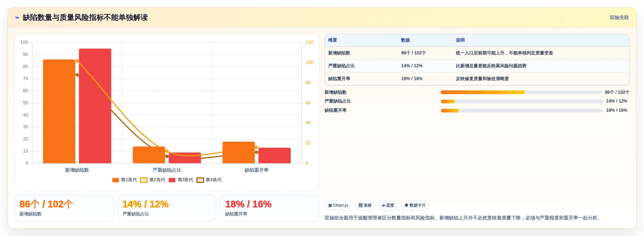Click the footer description starting 双轴组合图
Screen dimensions: 644x236
point(463,218)
